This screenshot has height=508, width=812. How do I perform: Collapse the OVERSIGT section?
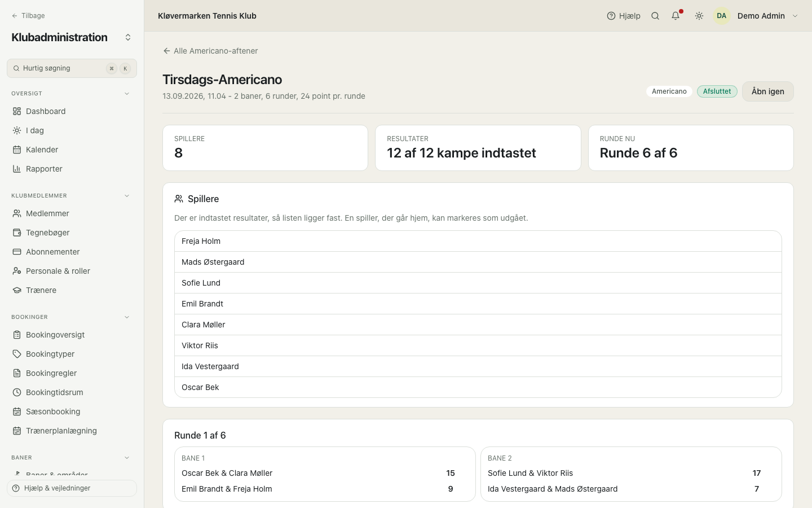pyautogui.click(x=127, y=94)
